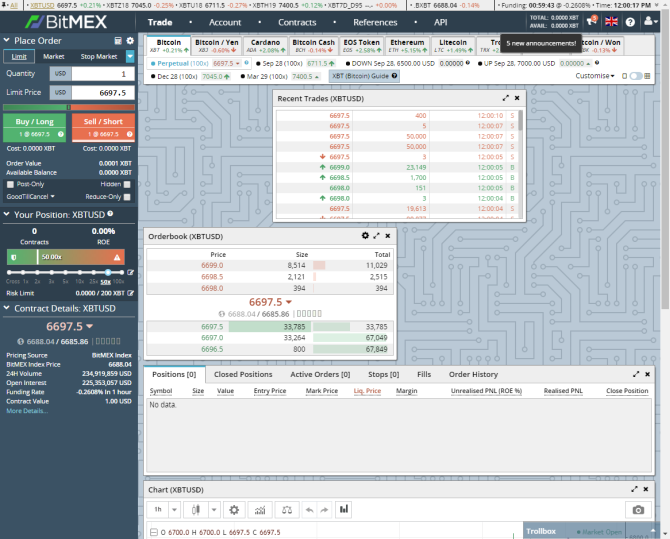Open the Contracts menu
The width and height of the screenshot is (670, 539).
tap(297, 22)
